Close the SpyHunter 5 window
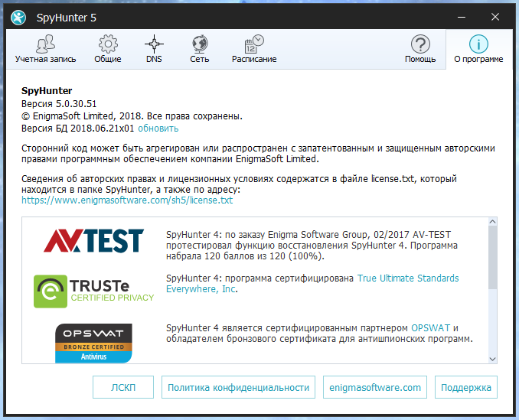The image size is (519, 420). click(x=495, y=17)
